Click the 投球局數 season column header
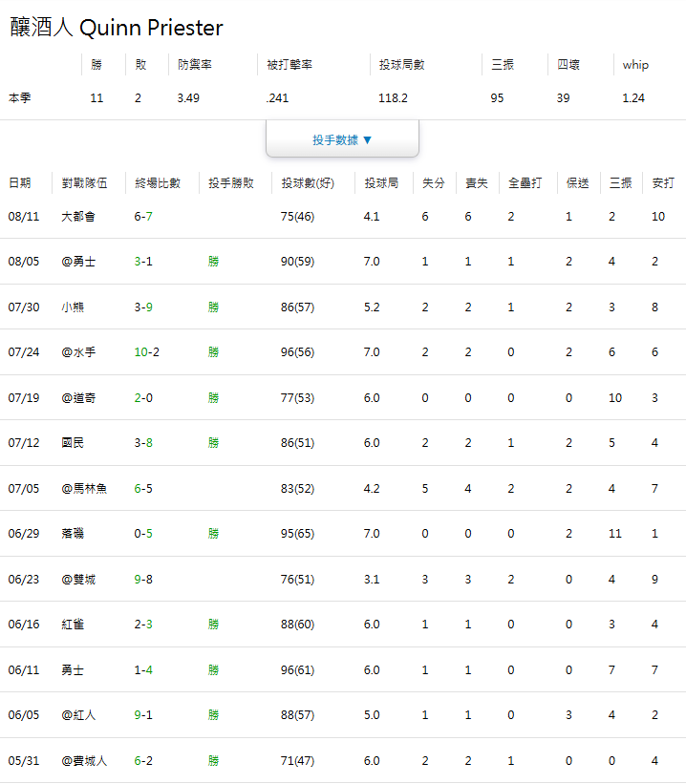Image resolution: width=686 pixels, height=784 pixels. [402, 65]
